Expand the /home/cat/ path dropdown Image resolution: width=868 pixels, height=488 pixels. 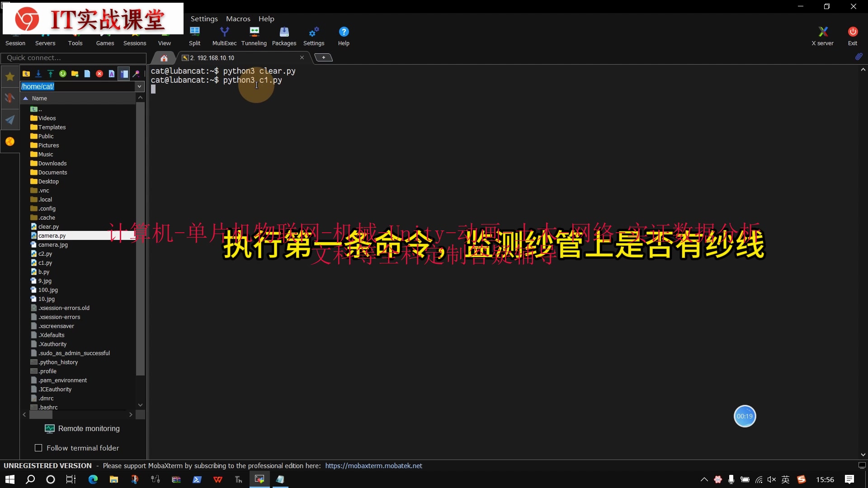pos(140,86)
